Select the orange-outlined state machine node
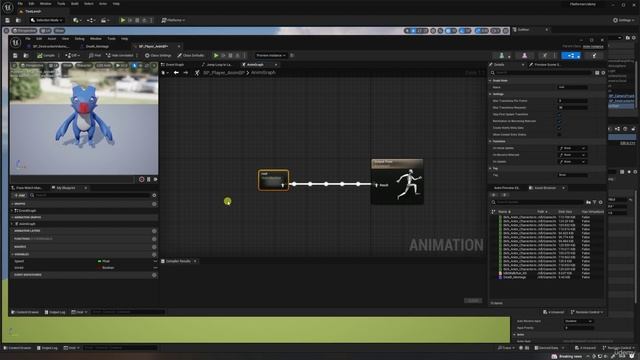 click(x=273, y=180)
